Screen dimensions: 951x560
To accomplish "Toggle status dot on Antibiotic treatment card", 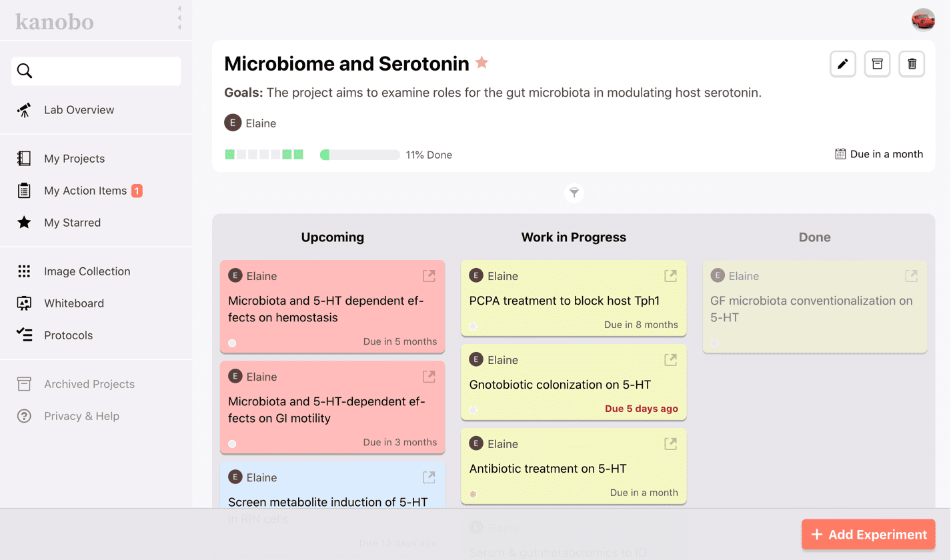I will tap(473, 494).
